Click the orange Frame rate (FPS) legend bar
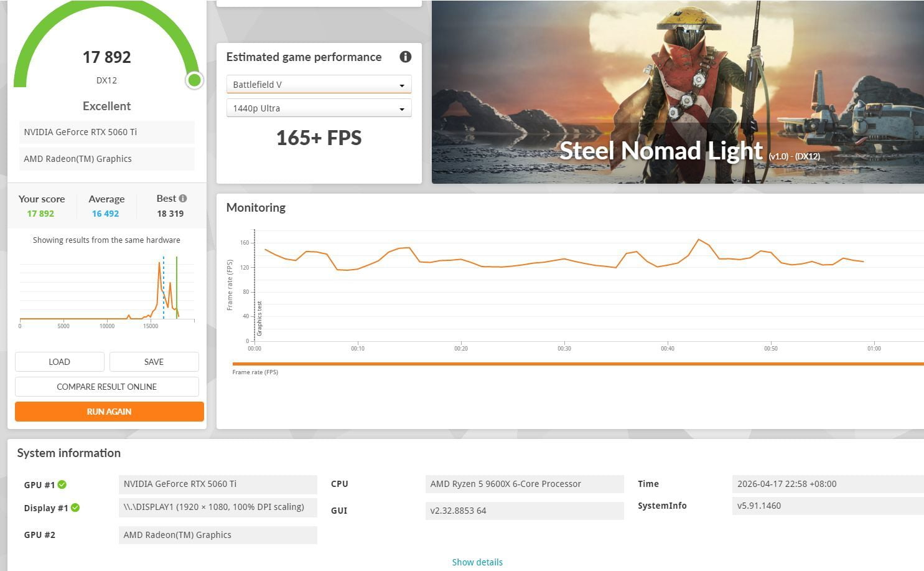The image size is (924, 571). tap(578, 364)
